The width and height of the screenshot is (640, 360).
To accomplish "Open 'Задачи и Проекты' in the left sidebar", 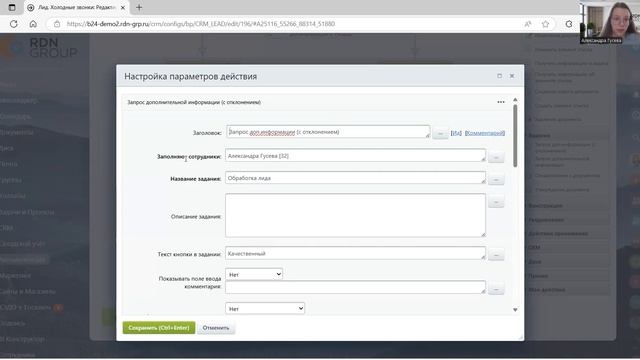I will click(x=27, y=212).
